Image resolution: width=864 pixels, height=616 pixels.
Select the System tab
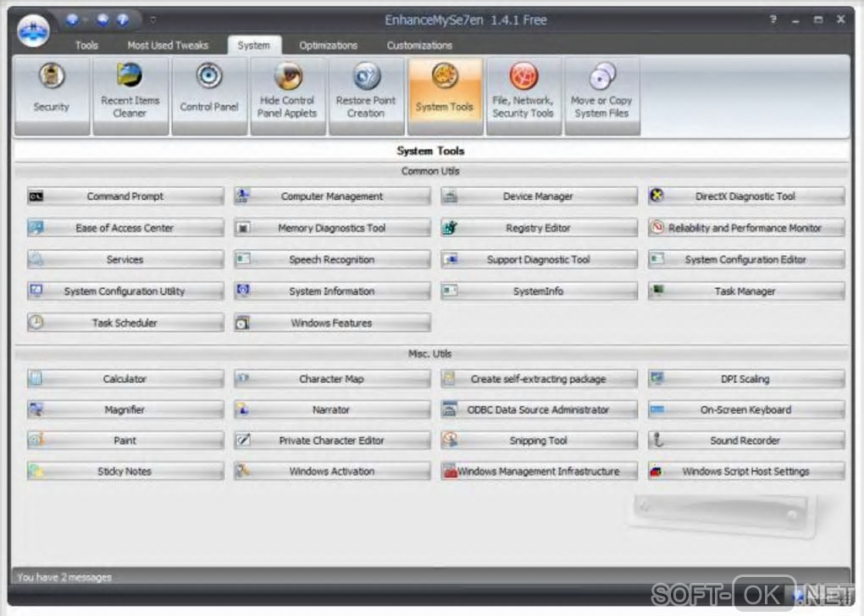tap(254, 45)
